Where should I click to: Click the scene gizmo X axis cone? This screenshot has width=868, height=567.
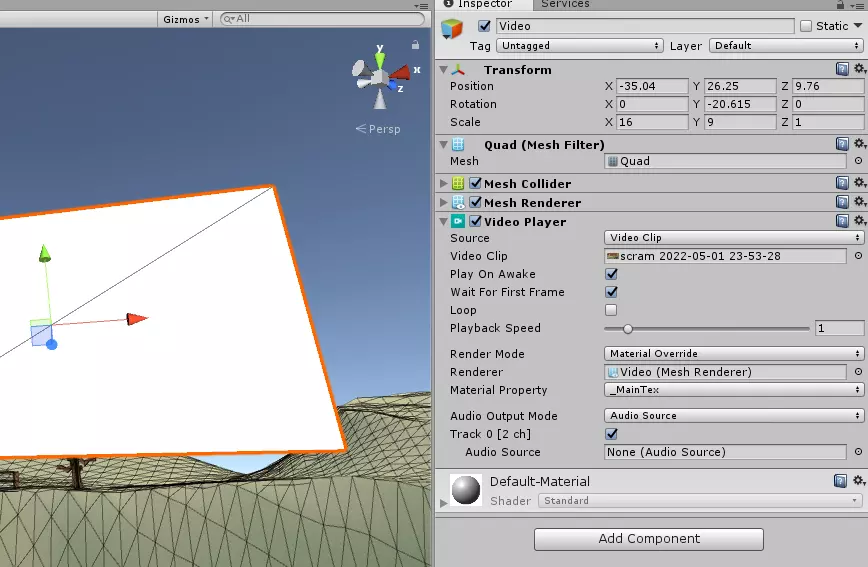click(x=400, y=73)
